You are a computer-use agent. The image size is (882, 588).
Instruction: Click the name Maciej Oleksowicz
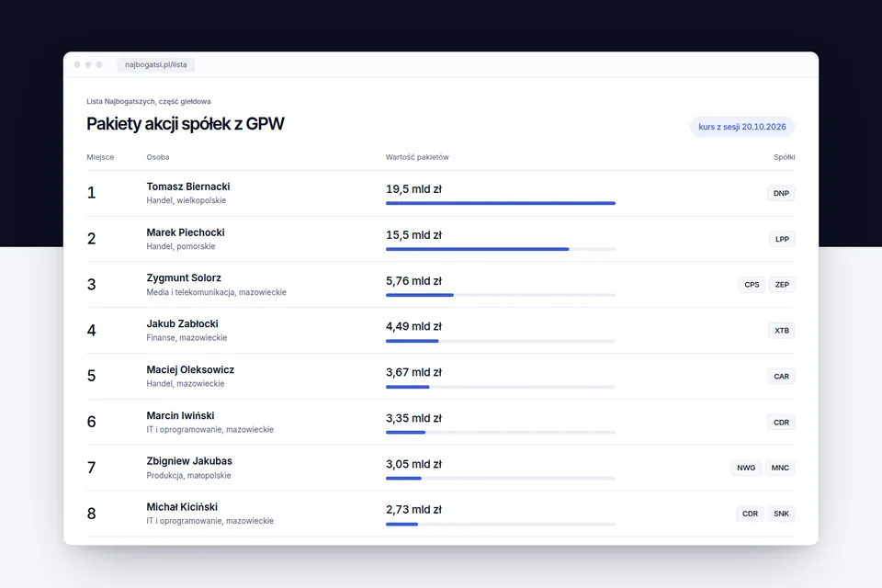click(190, 369)
